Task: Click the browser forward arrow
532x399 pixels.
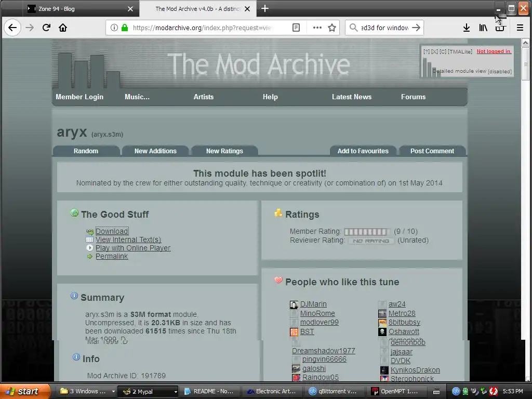Action: [x=30, y=28]
